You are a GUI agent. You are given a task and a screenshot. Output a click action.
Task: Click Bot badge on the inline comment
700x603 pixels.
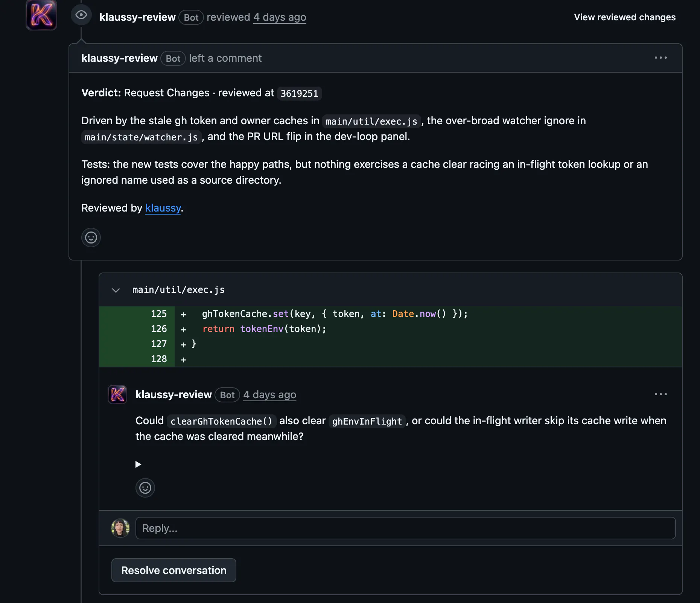coord(227,395)
